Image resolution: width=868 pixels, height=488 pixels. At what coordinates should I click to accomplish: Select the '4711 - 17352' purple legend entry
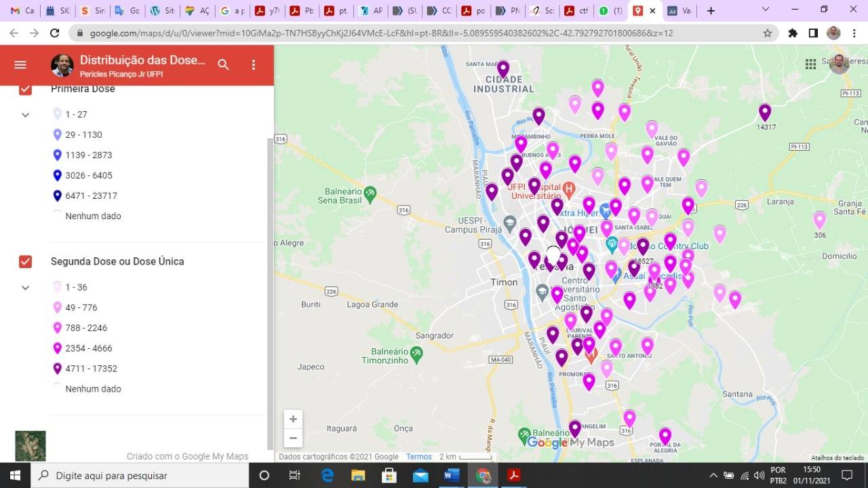[84, 369]
